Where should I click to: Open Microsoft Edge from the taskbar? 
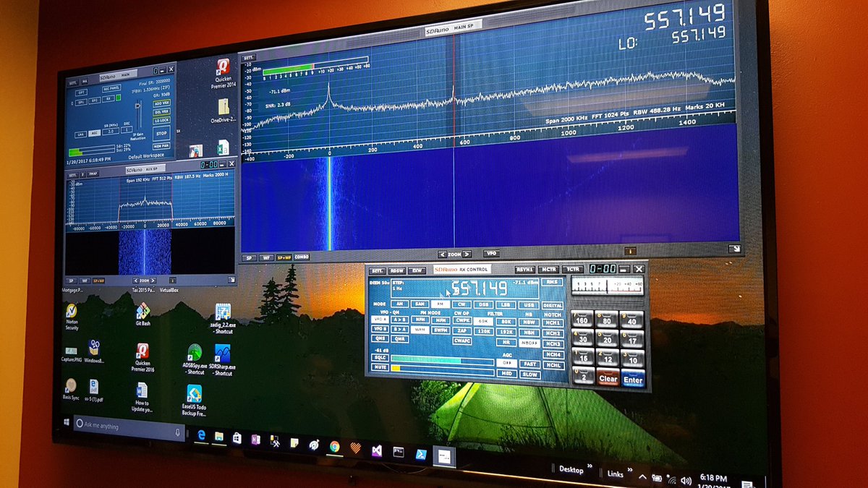(x=201, y=435)
